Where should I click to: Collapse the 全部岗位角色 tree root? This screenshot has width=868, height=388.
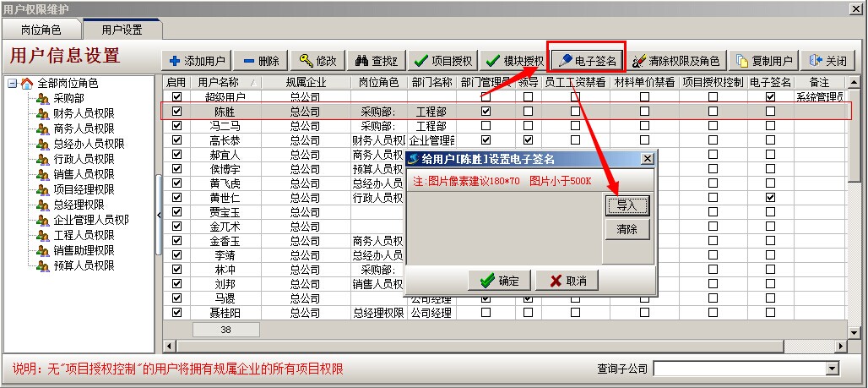point(12,83)
